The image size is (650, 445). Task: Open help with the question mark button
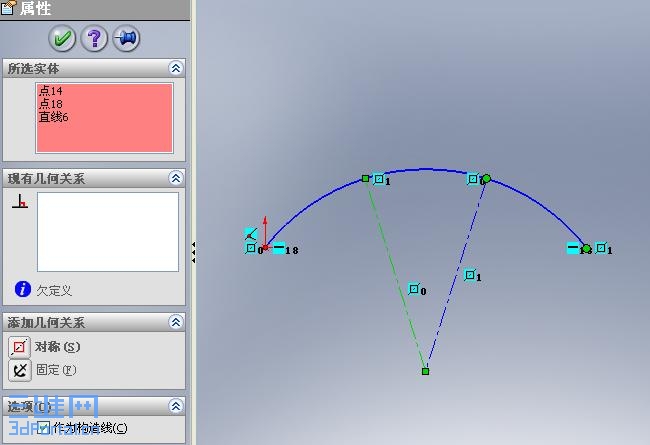pyautogui.click(x=94, y=39)
